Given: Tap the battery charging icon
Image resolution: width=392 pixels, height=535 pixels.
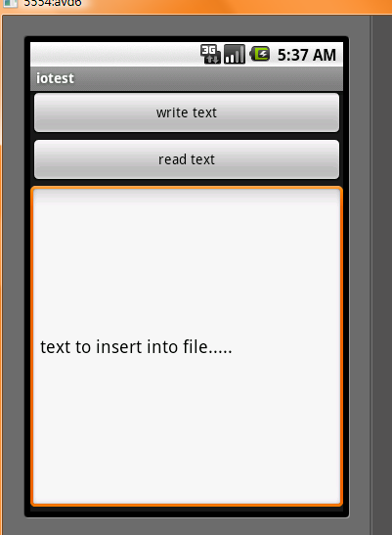Looking at the screenshot, I should point(260,54).
